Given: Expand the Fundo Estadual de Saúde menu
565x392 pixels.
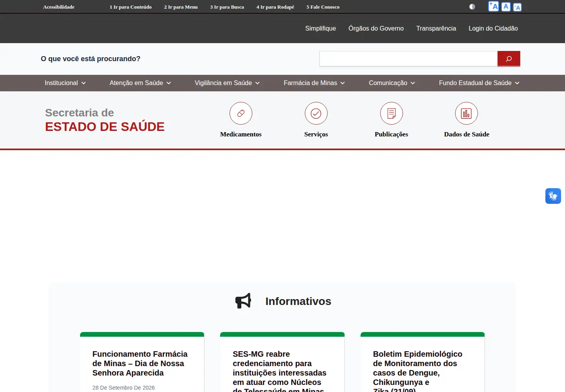Looking at the screenshot, I should (479, 83).
